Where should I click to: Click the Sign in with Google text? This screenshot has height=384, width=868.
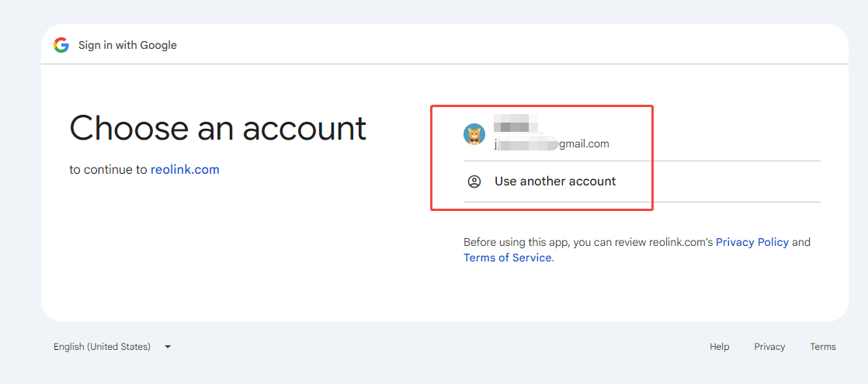(127, 45)
